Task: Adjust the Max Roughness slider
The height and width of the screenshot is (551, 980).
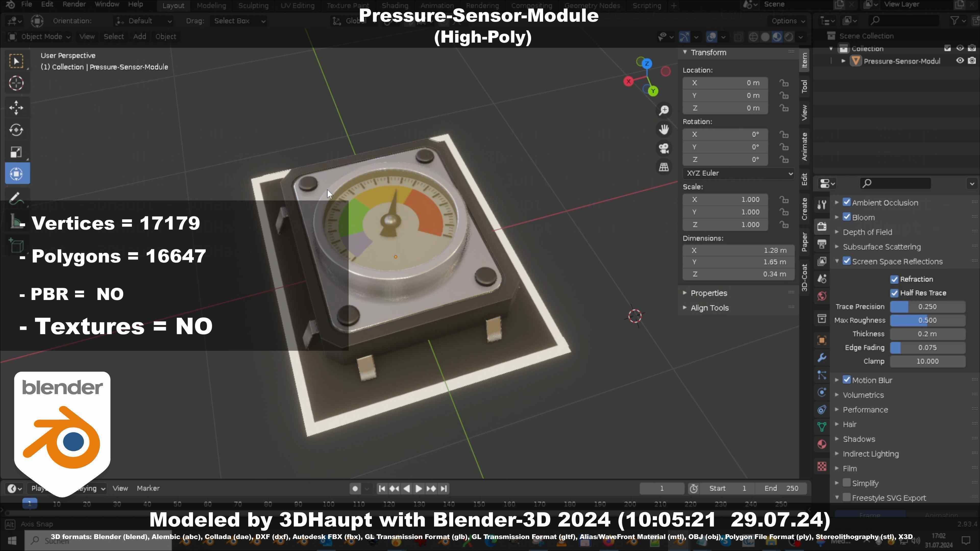Action: (927, 321)
